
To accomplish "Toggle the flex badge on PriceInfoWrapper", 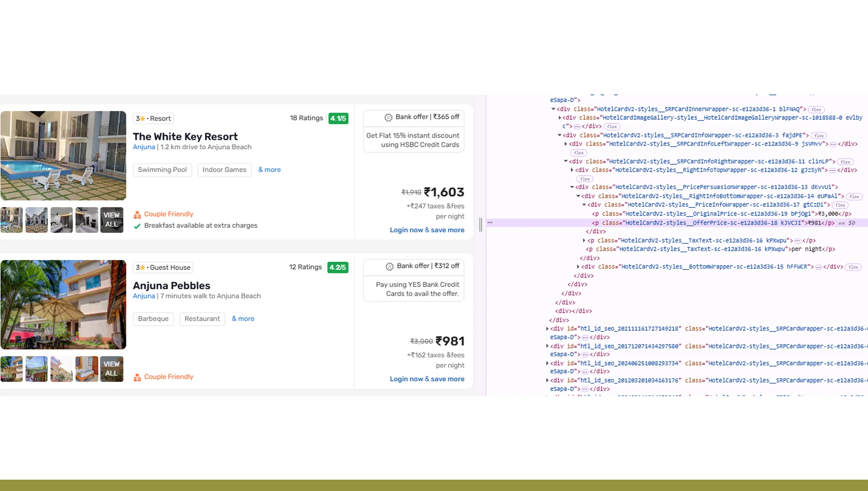I will pos(840,205).
